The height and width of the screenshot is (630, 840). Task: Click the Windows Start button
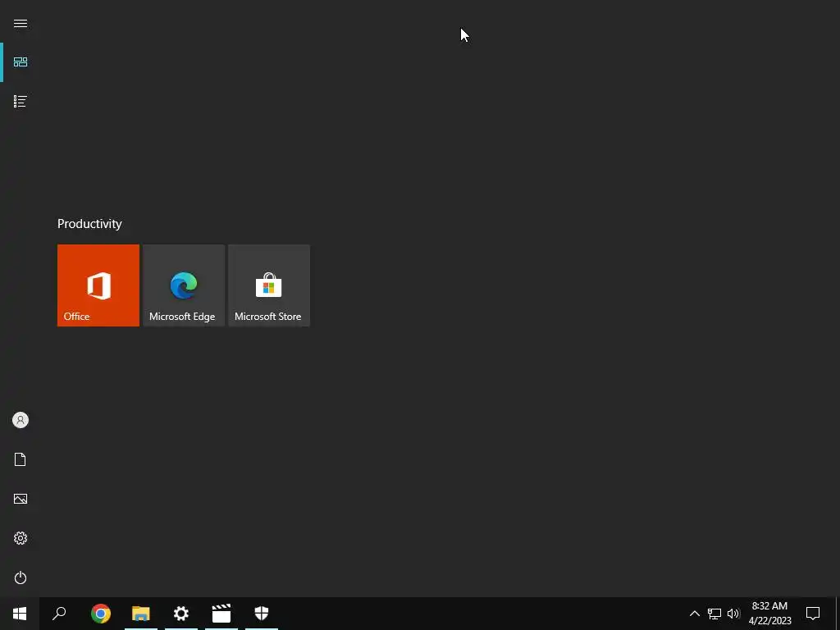(x=20, y=614)
